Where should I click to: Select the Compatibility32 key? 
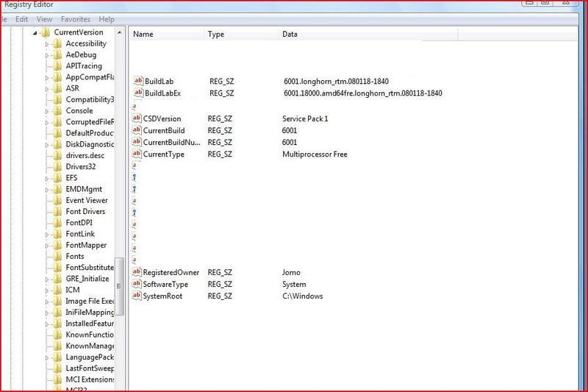tap(90, 100)
